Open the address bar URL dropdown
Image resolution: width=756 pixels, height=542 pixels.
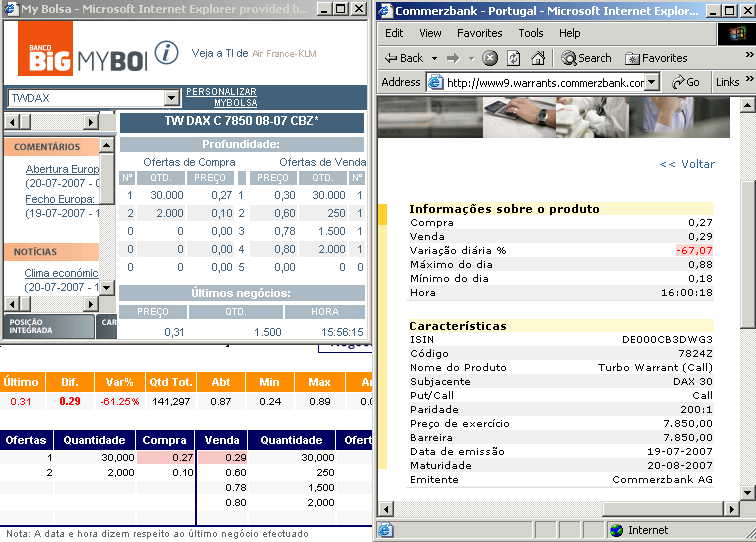(651, 82)
